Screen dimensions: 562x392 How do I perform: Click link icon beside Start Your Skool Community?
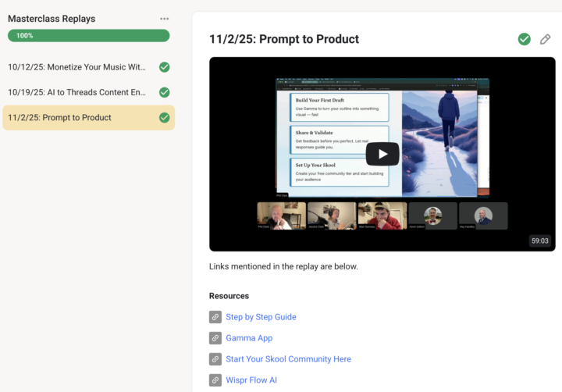215,359
